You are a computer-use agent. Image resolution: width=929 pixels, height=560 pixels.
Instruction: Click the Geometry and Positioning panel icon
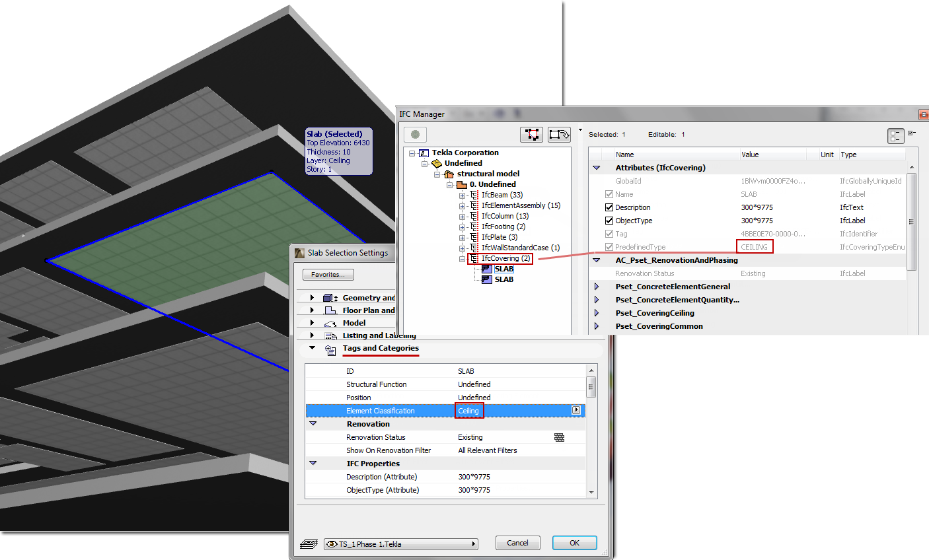(330, 298)
